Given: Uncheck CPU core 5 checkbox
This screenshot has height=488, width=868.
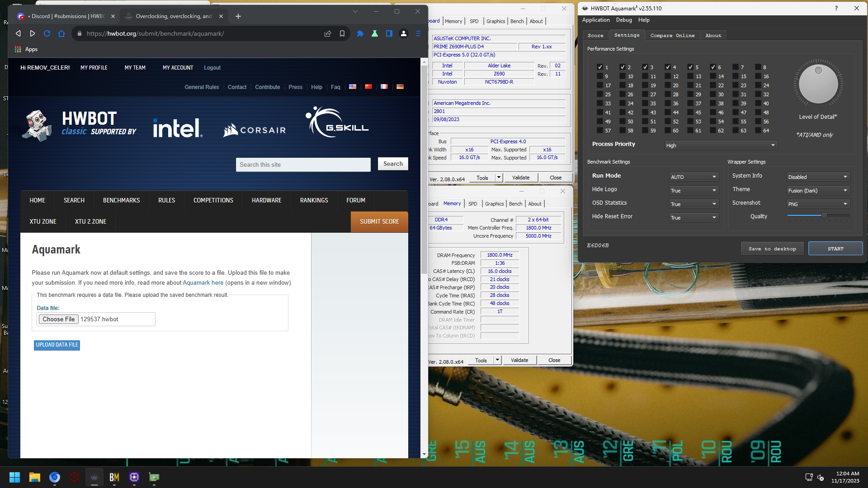Looking at the screenshot, I should pyautogui.click(x=690, y=67).
